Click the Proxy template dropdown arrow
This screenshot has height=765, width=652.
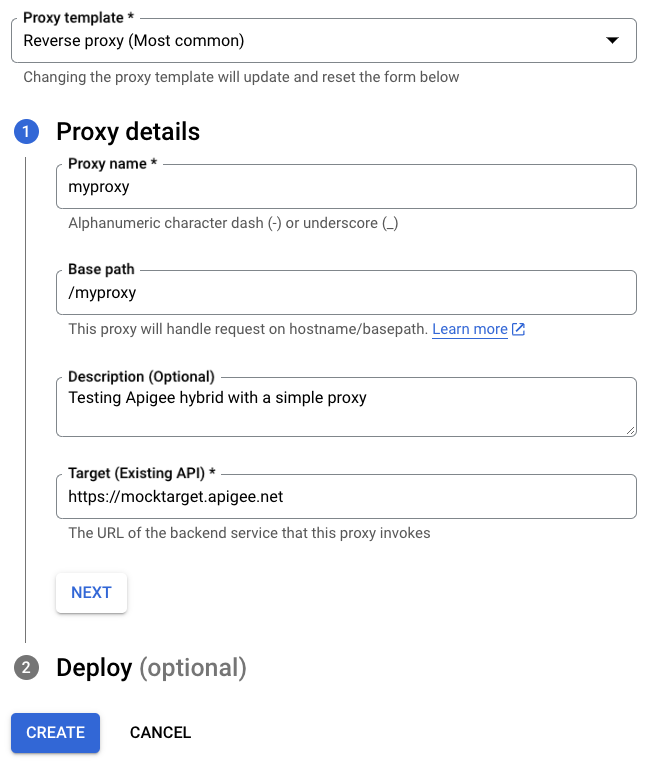tap(612, 41)
